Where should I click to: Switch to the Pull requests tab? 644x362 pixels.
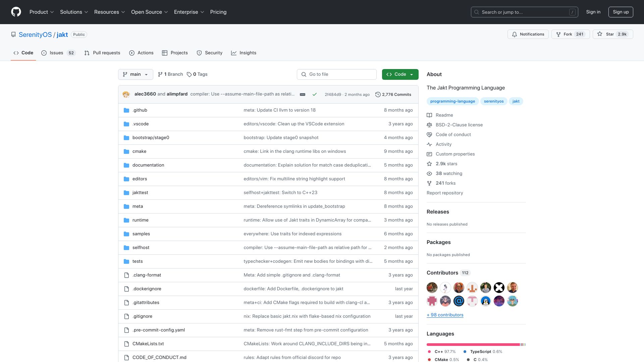click(x=102, y=53)
